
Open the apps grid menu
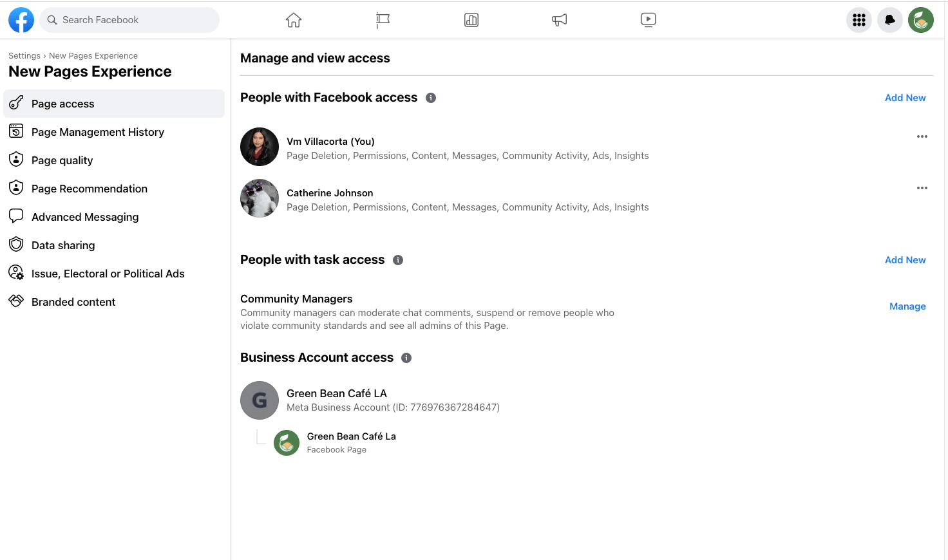pos(859,20)
